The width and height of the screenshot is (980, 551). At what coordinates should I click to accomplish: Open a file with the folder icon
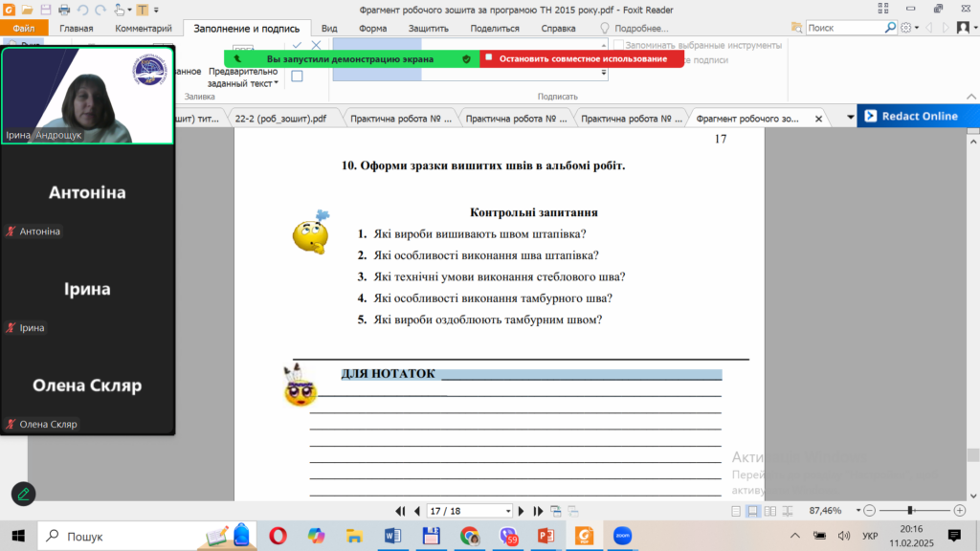coord(27,10)
